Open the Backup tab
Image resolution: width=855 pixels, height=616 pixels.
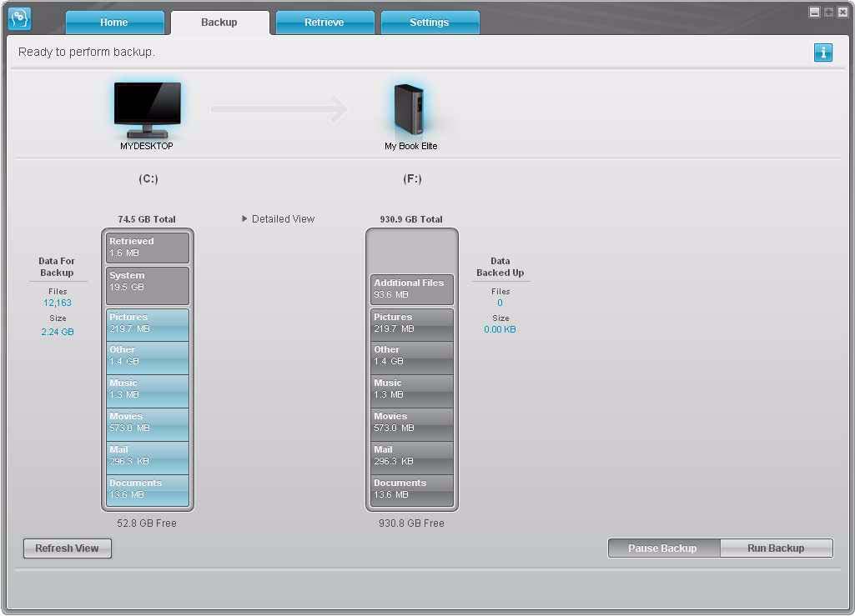pyautogui.click(x=219, y=23)
